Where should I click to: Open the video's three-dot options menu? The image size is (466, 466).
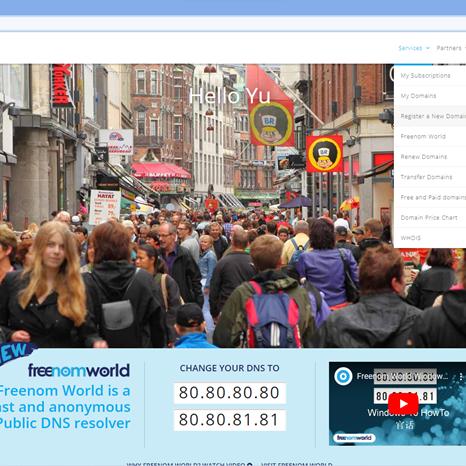(461, 377)
